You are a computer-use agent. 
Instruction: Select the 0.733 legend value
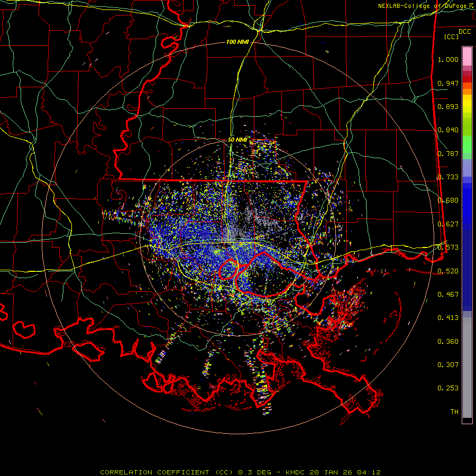click(x=448, y=177)
